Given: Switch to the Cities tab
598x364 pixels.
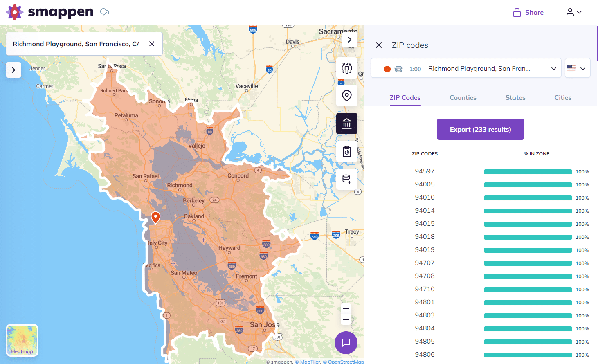Looking at the screenshot, I should click(563, 97).
